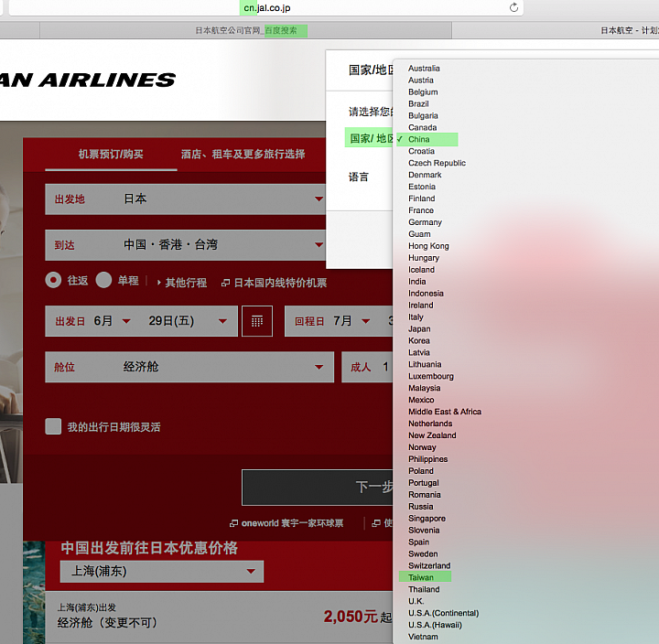Open the 出发日 6月 month dropdown
The width and height of the screenshot is (659, 644).
coord(112,321)
